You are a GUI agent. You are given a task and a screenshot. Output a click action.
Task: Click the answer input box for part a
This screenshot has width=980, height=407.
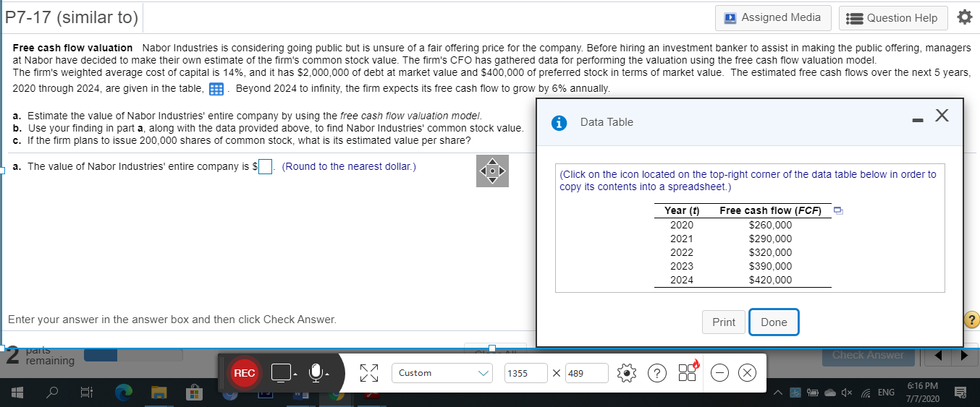point(266,167)
